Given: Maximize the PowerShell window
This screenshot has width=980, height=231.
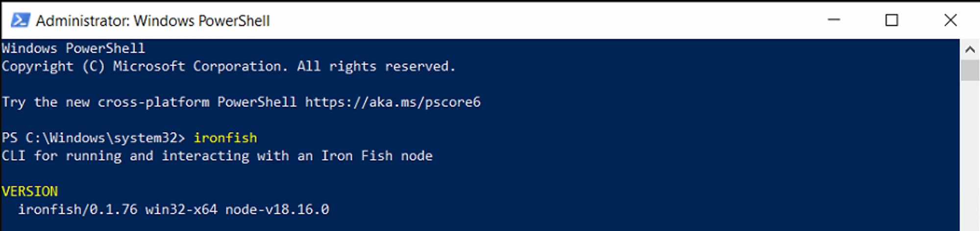Looking at the screenshot, I should coord(892,21).
